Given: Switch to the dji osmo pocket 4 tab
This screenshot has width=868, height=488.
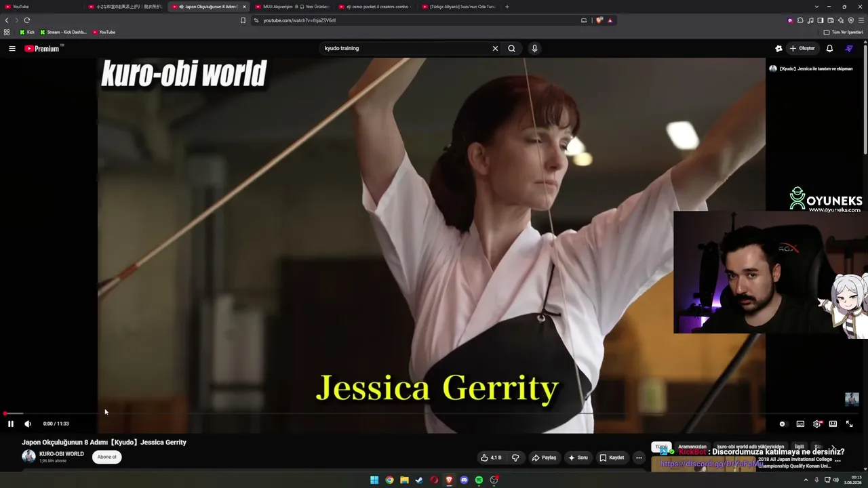Looking at the screenshot, I should pyautogui.click(x=376, y=7).
